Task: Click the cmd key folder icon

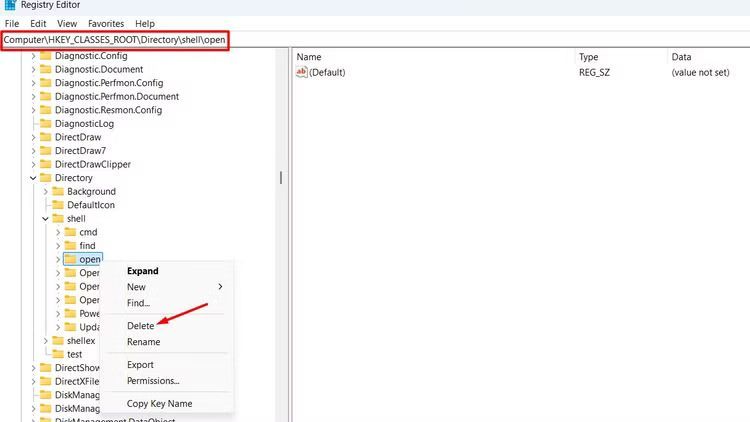Action: click(x=70, y=232)
